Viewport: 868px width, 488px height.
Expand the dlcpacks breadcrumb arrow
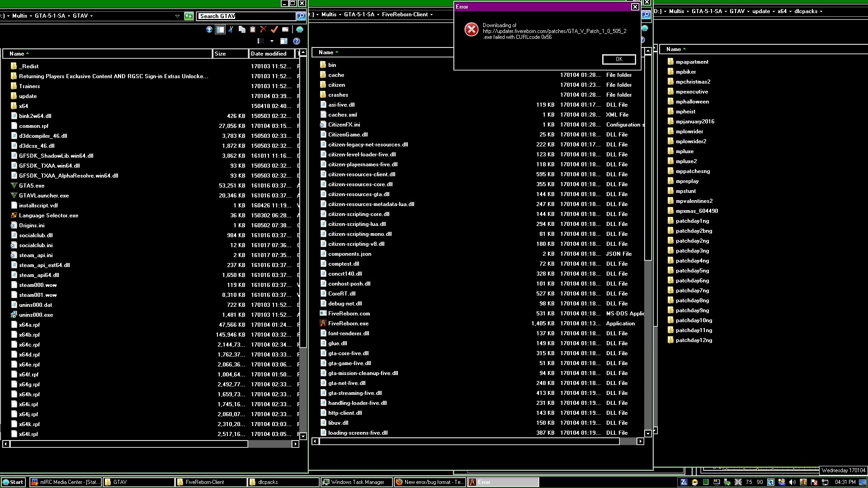(821, 11)
